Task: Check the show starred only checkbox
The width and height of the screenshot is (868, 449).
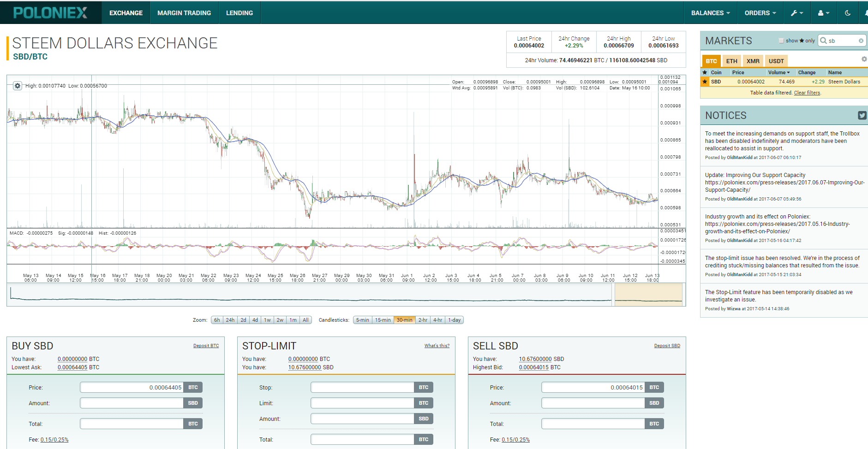Action: (x=781, y=41)
